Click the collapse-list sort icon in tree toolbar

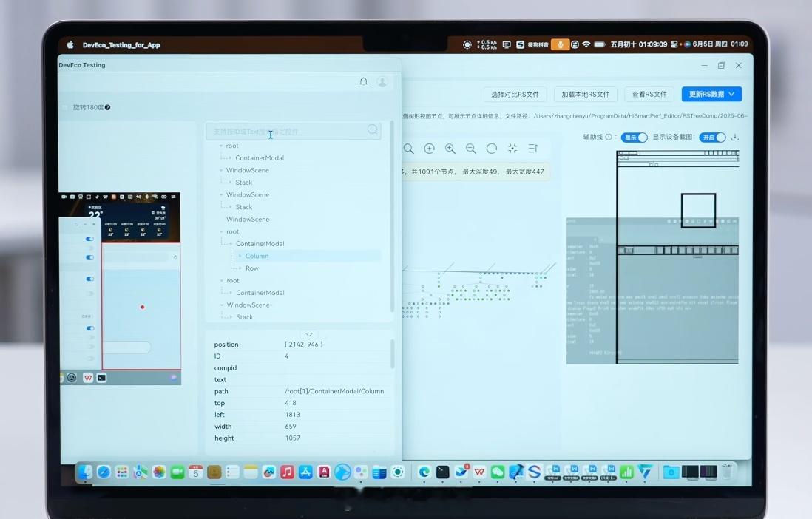point(533,149)
